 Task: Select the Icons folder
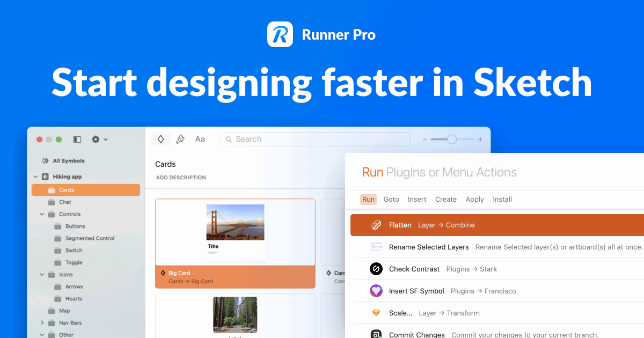(66, 275)
